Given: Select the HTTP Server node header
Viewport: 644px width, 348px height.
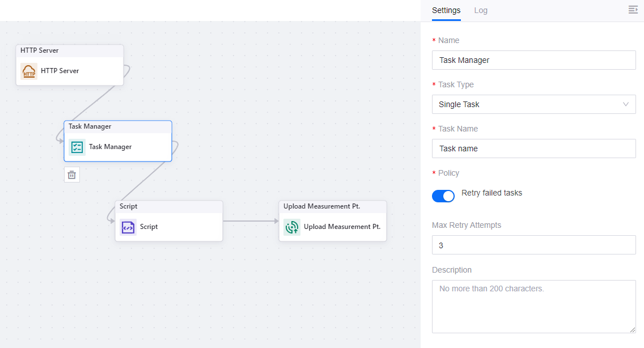Looking at the screenshot, I should click(x=70, y=51).
